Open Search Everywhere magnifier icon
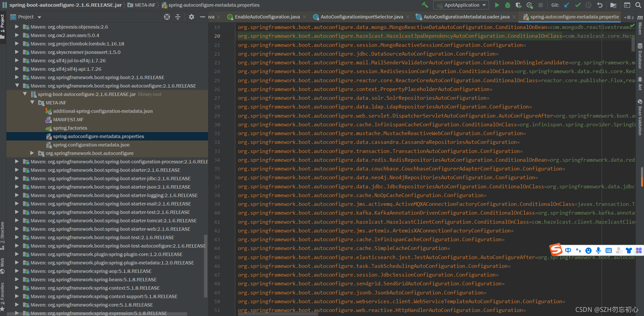644x316 pixels. (638, 5)
